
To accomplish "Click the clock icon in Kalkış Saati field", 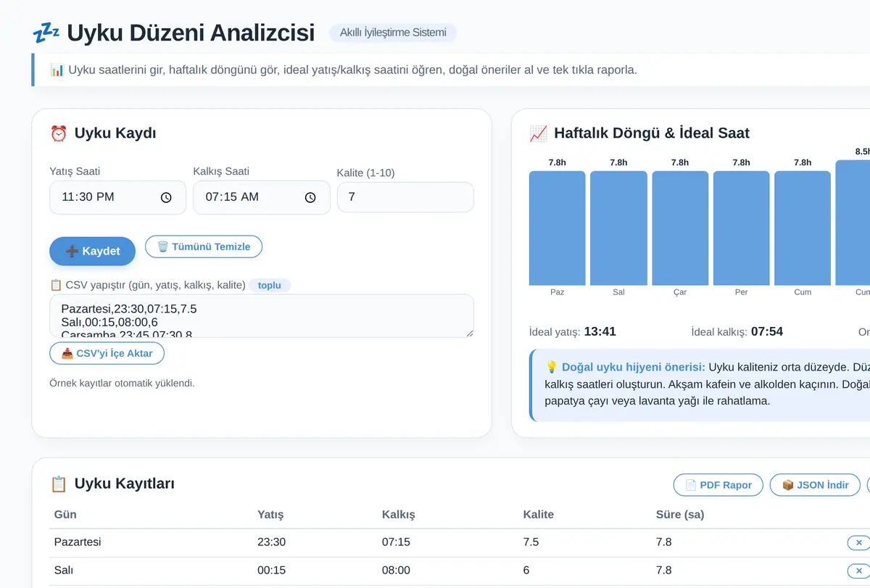I will click(310, 197).
